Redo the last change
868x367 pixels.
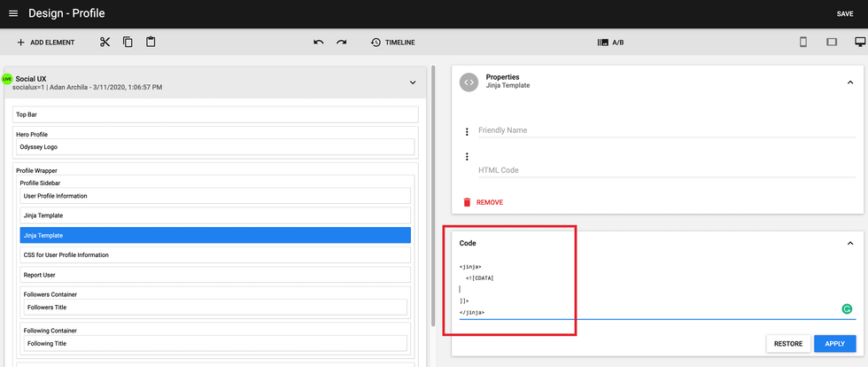point(341,43)
